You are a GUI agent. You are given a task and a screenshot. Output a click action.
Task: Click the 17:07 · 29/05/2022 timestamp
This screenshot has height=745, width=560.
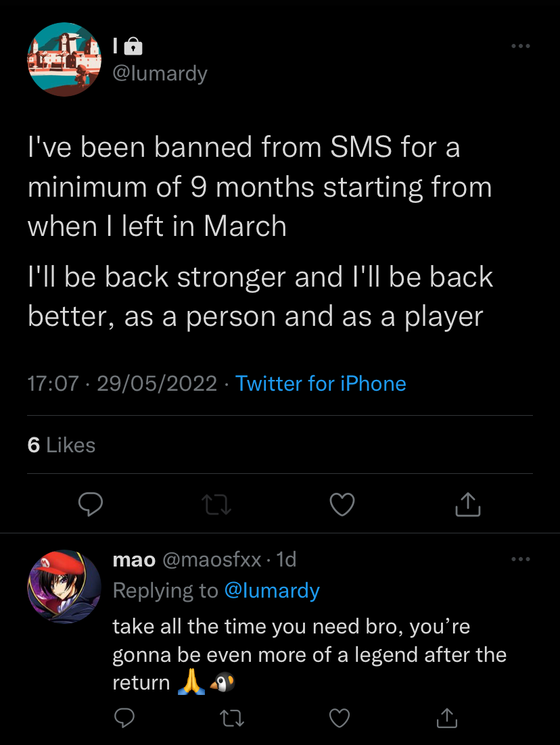[x=122, y=384]
